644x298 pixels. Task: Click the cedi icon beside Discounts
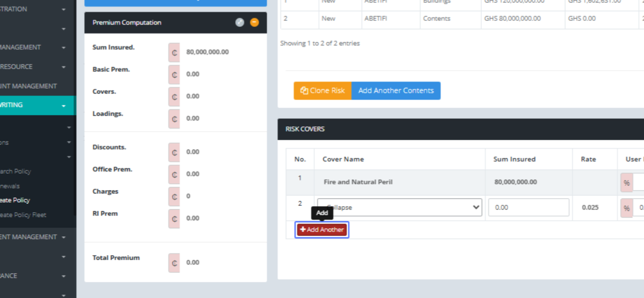174,152
